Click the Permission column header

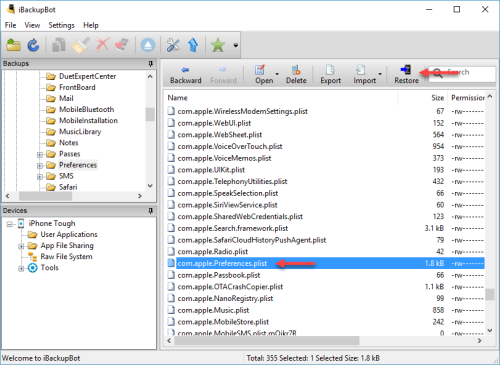click(x=467, y=98)
